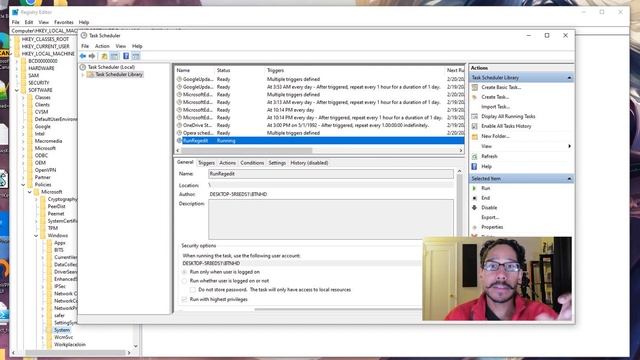Screen dimensions: 640x360
Task: Switch to the Triggers tab
Action: coord(206,163)
